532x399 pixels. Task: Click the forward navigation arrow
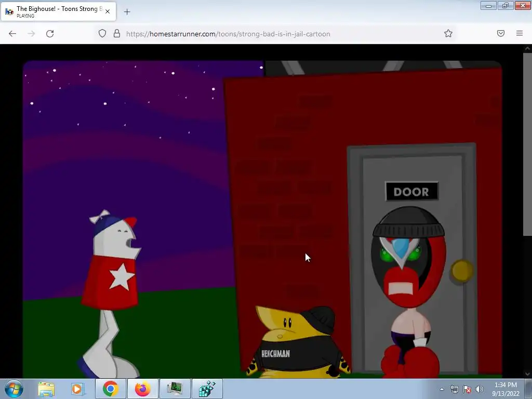click(x=31, y=34)
